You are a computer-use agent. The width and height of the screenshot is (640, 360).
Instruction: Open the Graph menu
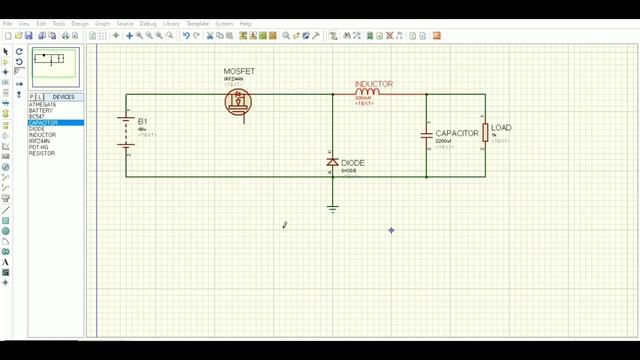pyautogui.click(x=102, y=24)
